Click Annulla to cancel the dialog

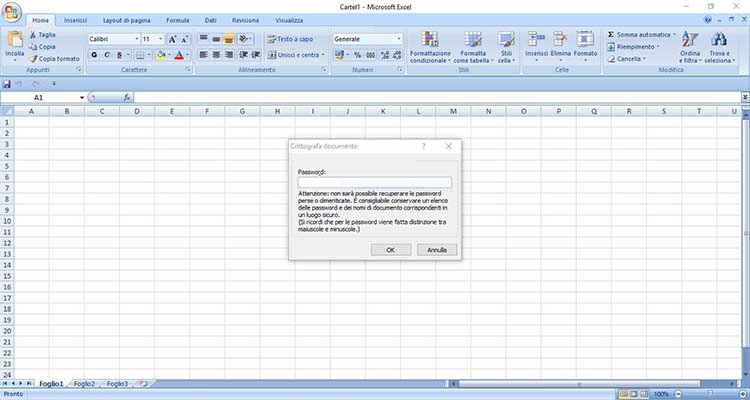coord(437,249)
